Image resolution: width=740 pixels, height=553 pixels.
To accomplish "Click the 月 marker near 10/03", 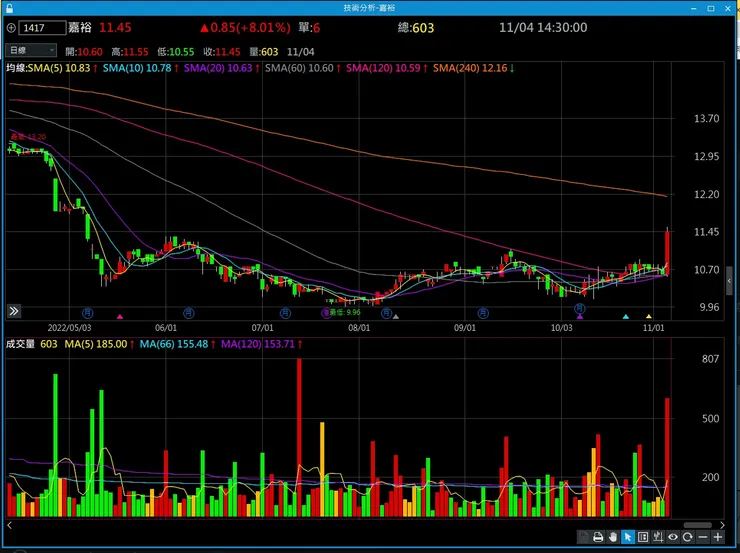I will click(x=580, y=308).
